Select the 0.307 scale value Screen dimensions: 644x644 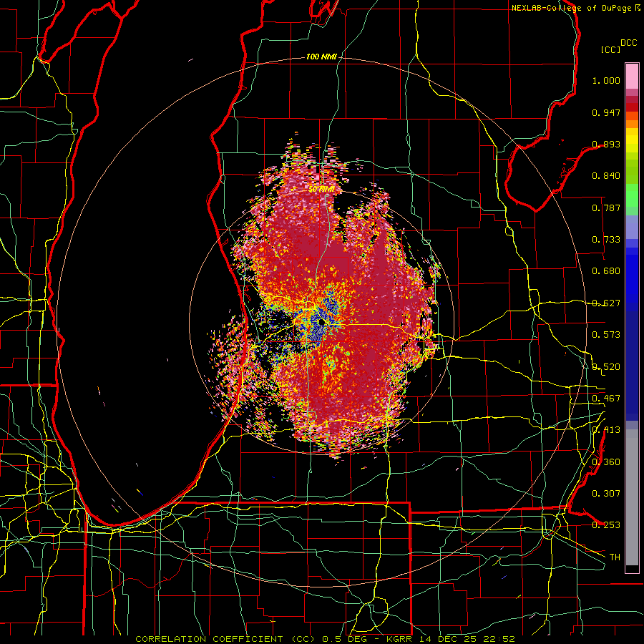pyautogui.click(x=606, y=494)
